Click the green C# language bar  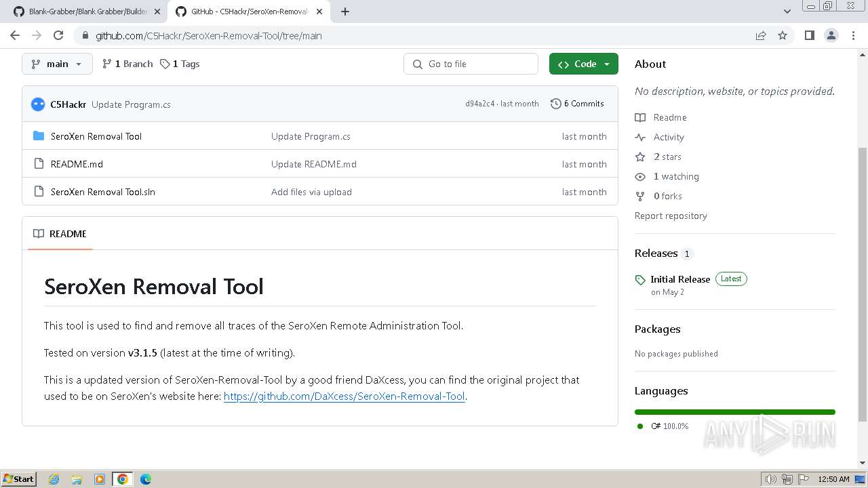point(735,412)
